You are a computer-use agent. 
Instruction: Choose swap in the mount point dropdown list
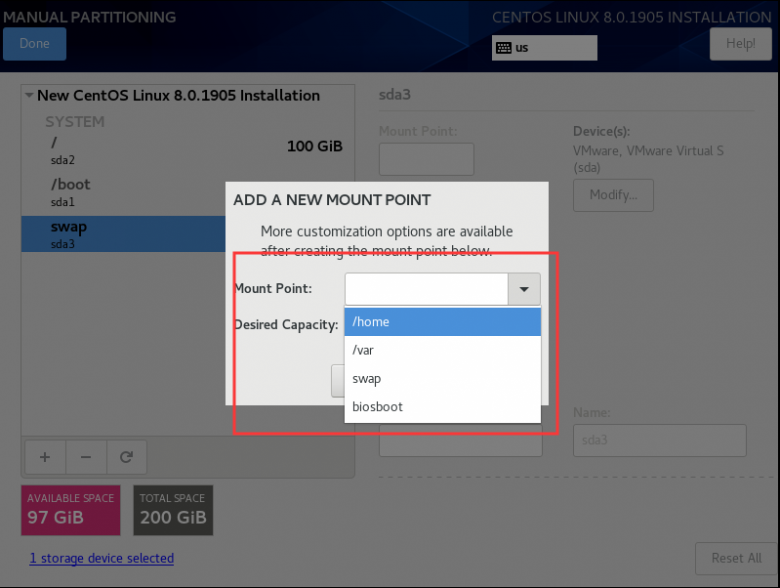(442, 379)
